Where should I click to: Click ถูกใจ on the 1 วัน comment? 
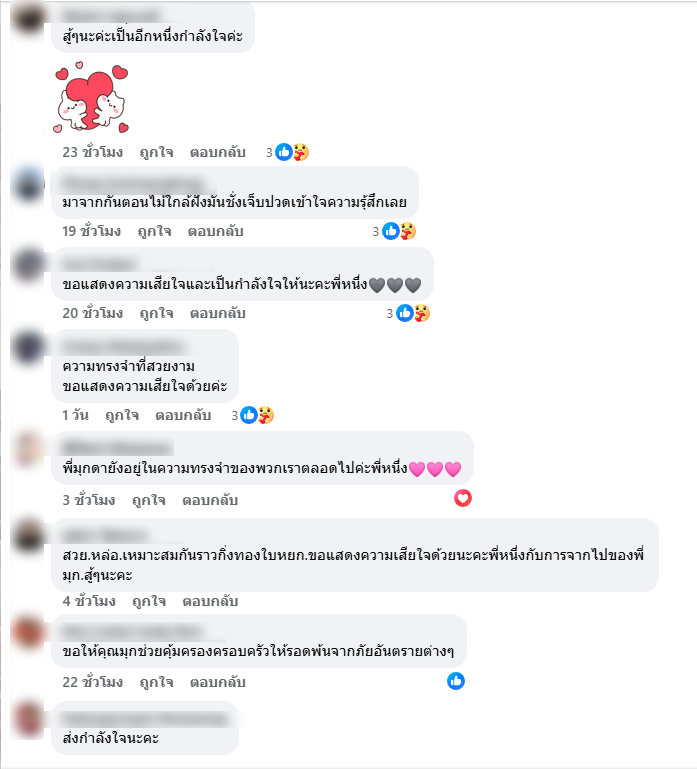[122, 415]
